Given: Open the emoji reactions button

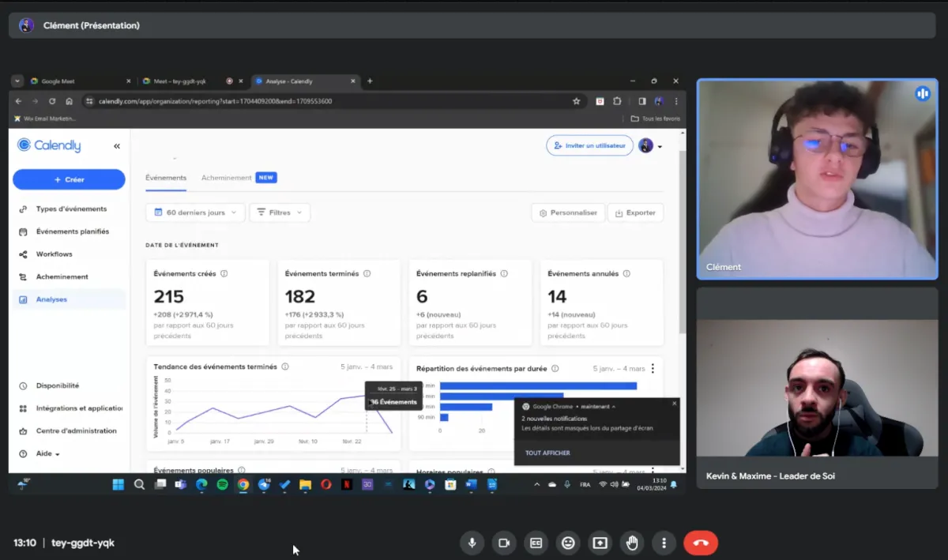Looking at the screenshot, I should pos(567,543).
